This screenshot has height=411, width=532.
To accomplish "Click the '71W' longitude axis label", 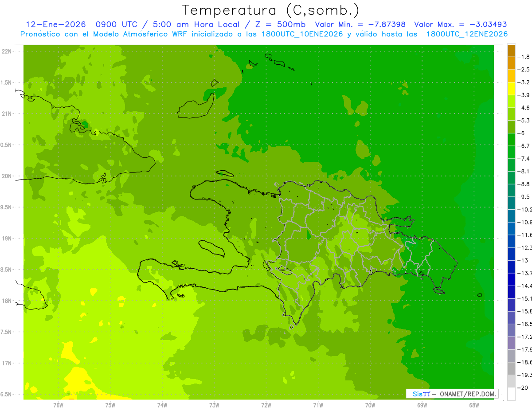I will click(318, 405).
